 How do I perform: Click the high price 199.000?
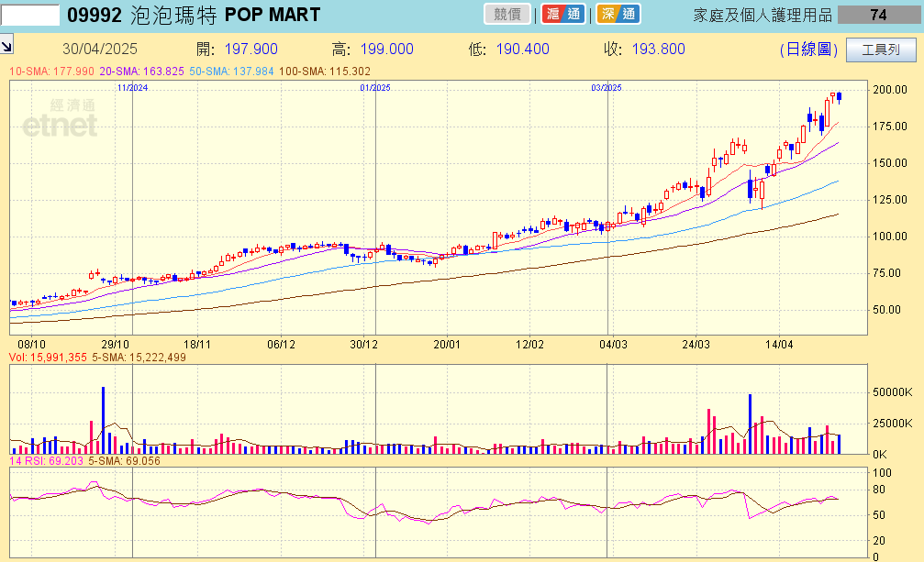point(386,49)
